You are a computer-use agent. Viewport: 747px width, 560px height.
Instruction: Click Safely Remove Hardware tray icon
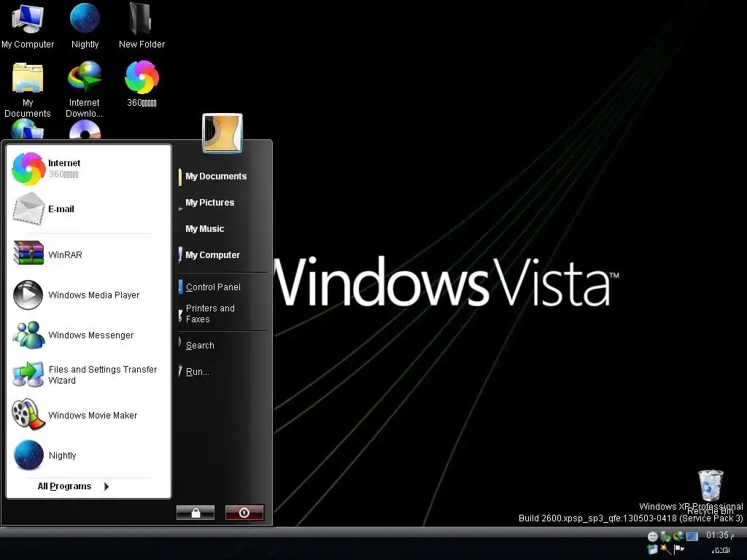point(665,537)
